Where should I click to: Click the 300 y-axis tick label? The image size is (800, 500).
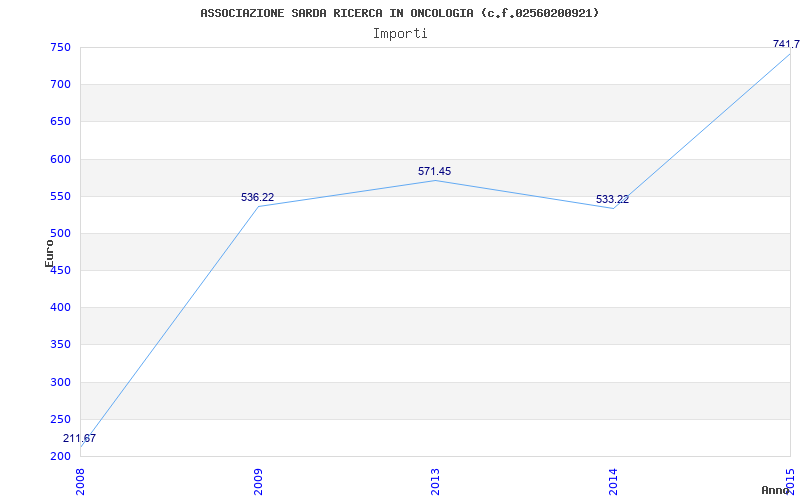[x=60, y=382]
